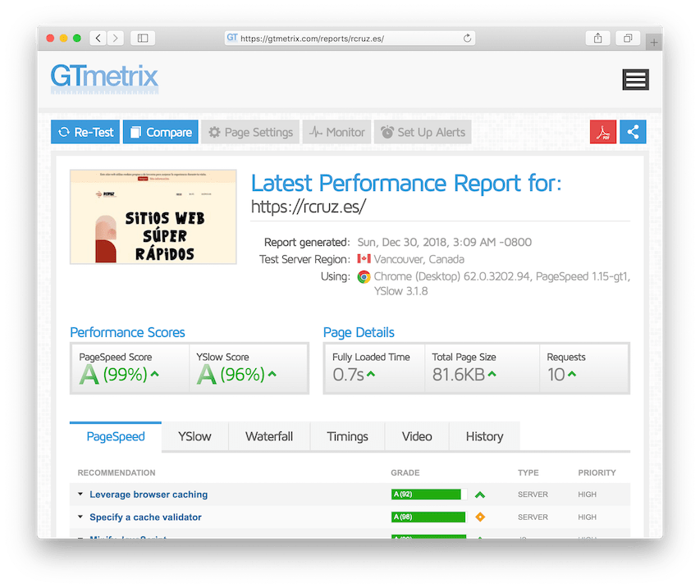Click the GTmetrix logo
Viewport: 700px width, 588px height.
104,78
